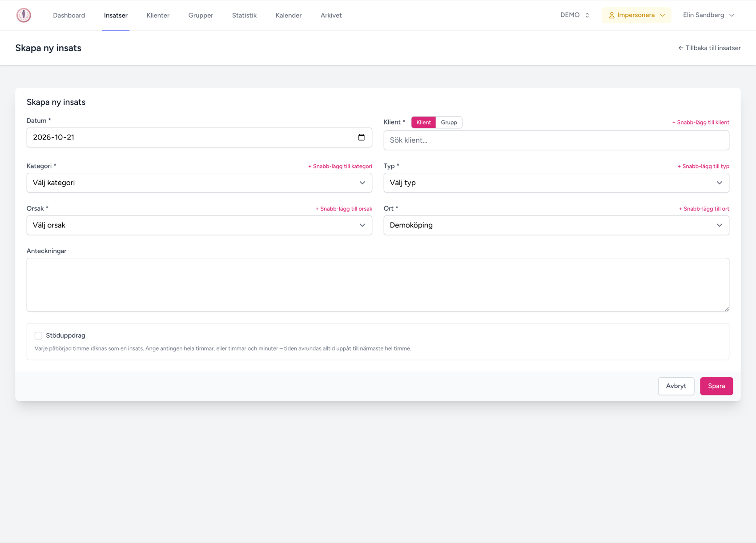Open the Välj typ dropdown

[x=556, y=183]
